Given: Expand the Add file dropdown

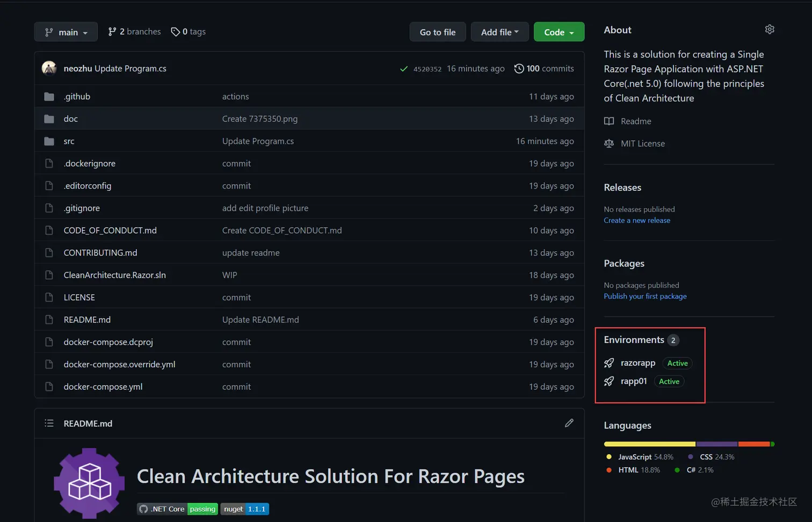Looking at the screenshot, I should (x=500, y=32).
